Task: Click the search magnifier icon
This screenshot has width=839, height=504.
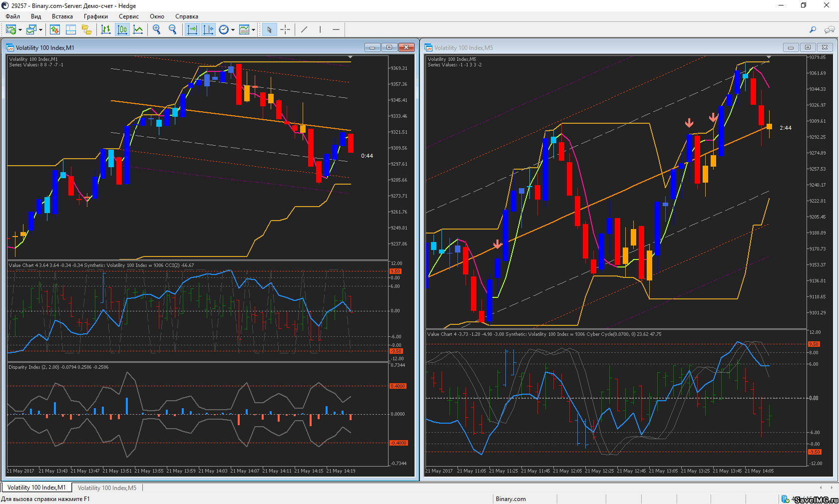Action: click(813, 30)
